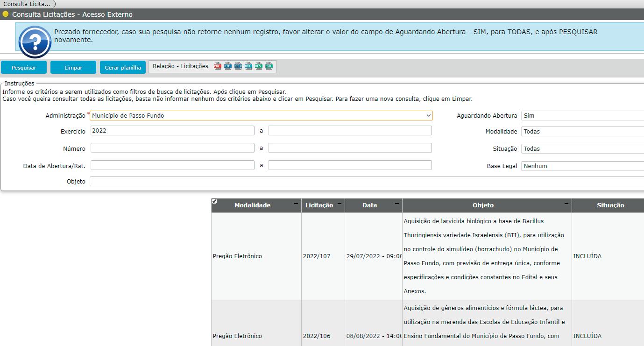Click Pregão Eletrônico in the 2022/107 row

click(237, 256)
